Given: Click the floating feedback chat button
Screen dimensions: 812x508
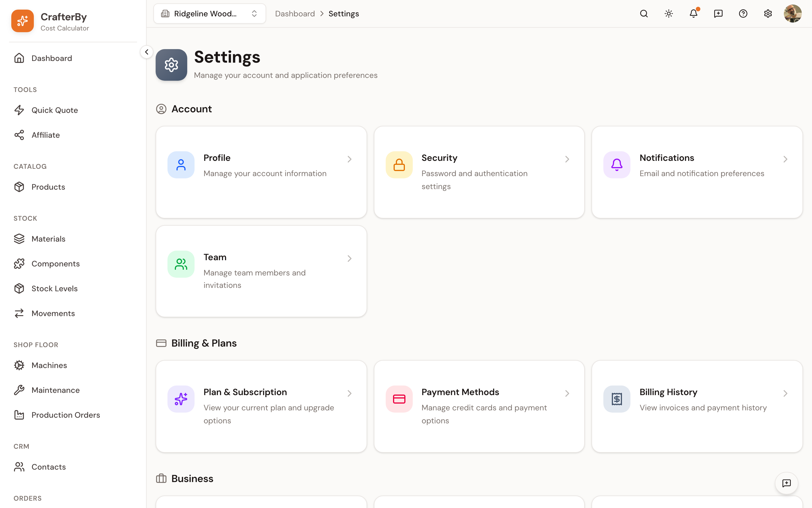Looking at the screenshot, I should [x=787, y=483].
